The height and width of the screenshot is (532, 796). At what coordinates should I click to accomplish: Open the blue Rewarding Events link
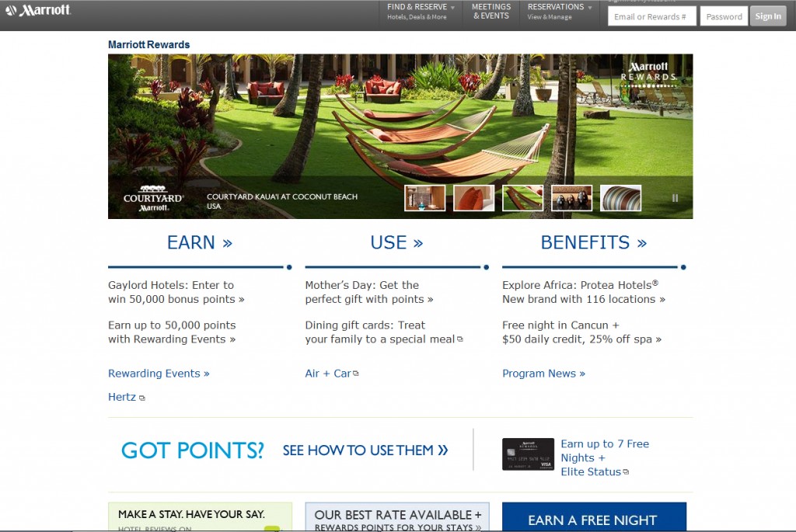click(x=159, y=374)
